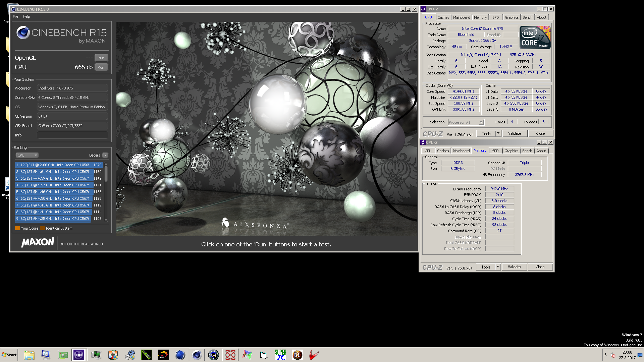Click the ranking list scroll down arrow
This screenshot has width=644, height=362.
(106, 220)
